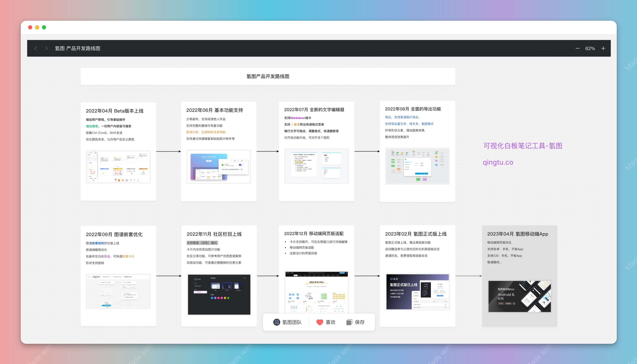
Task: Open the 氢图团队 team profile
Action: 287,322
